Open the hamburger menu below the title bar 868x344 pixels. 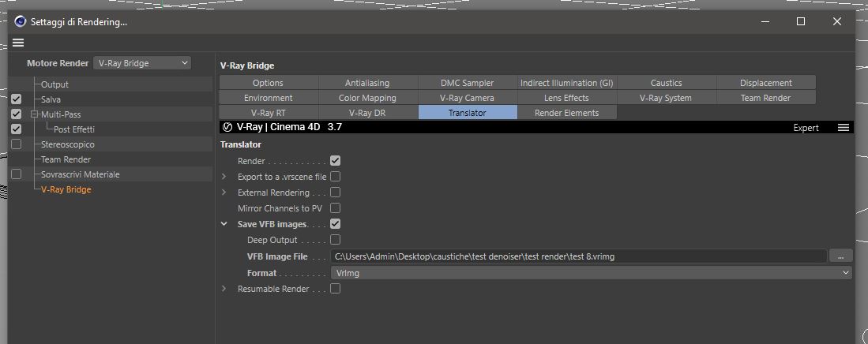pyautogui.click(x=18, y=43)
